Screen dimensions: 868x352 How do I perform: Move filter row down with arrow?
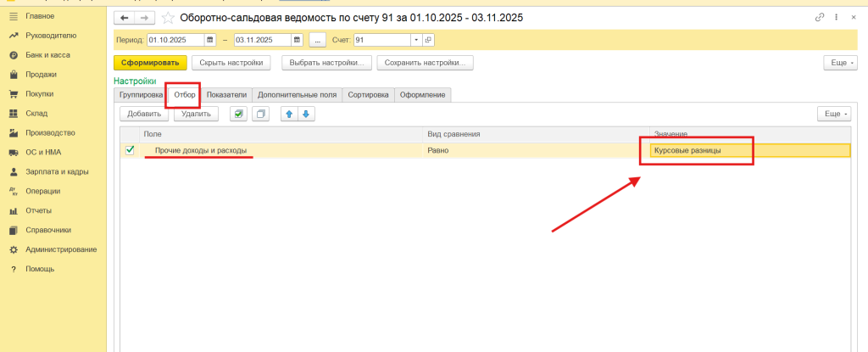[x=306, y=114]
